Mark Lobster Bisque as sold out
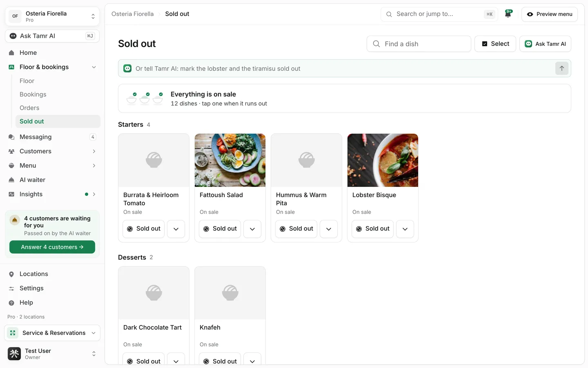The width and height of the screenshot is (588, 368). 372,229
